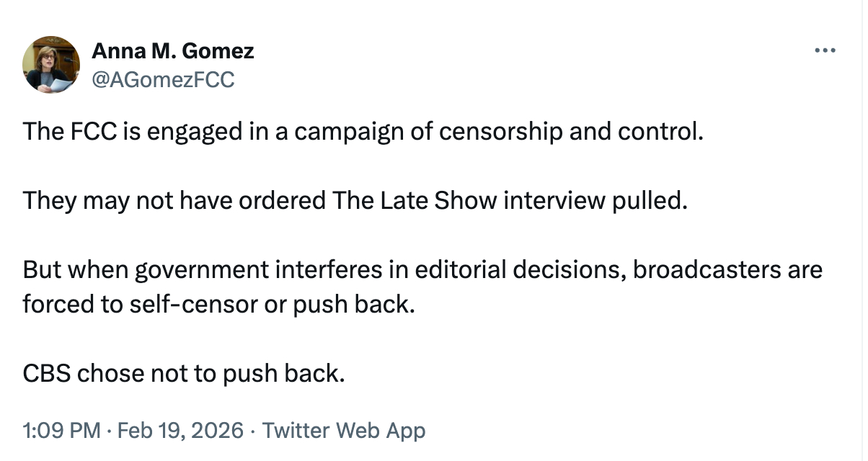This screenshot has width=868, height=461.
Task: Click the line mentioning The Late Show interview
Action: pos(351,201)
